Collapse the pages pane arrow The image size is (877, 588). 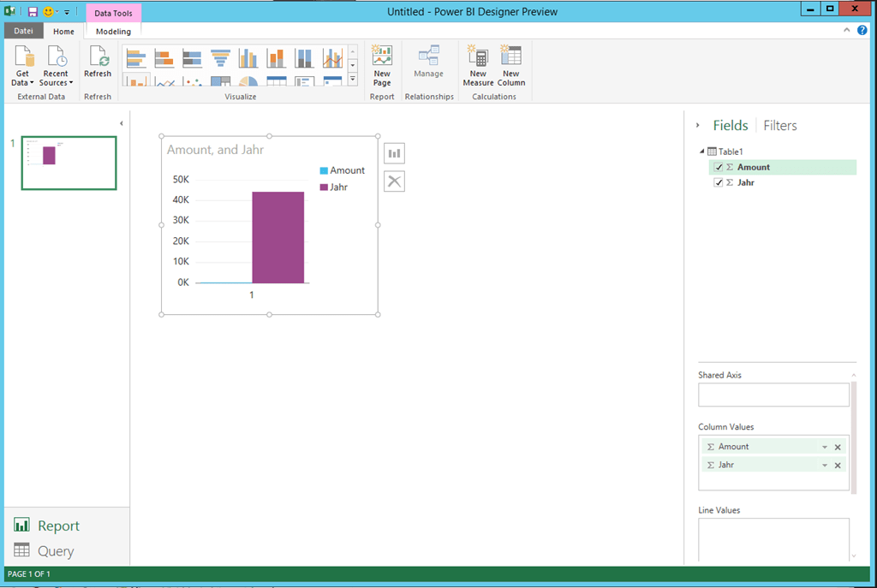(122, 123)
